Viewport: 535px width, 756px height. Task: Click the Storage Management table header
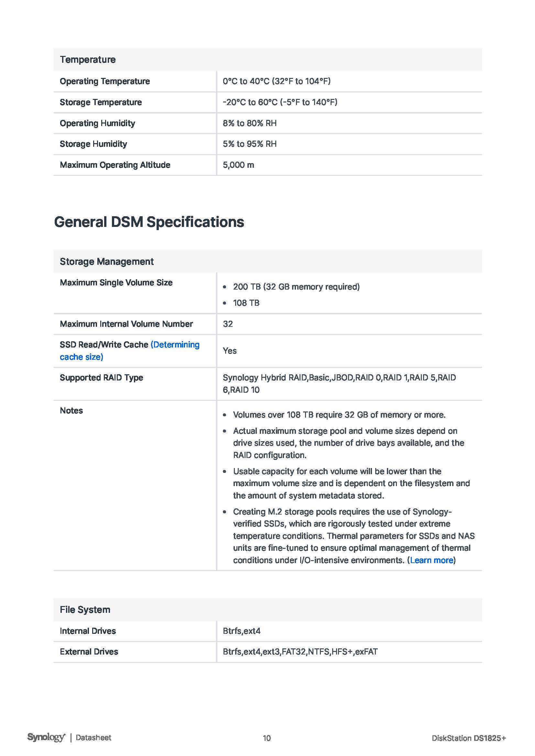click(x=106, y=261)
